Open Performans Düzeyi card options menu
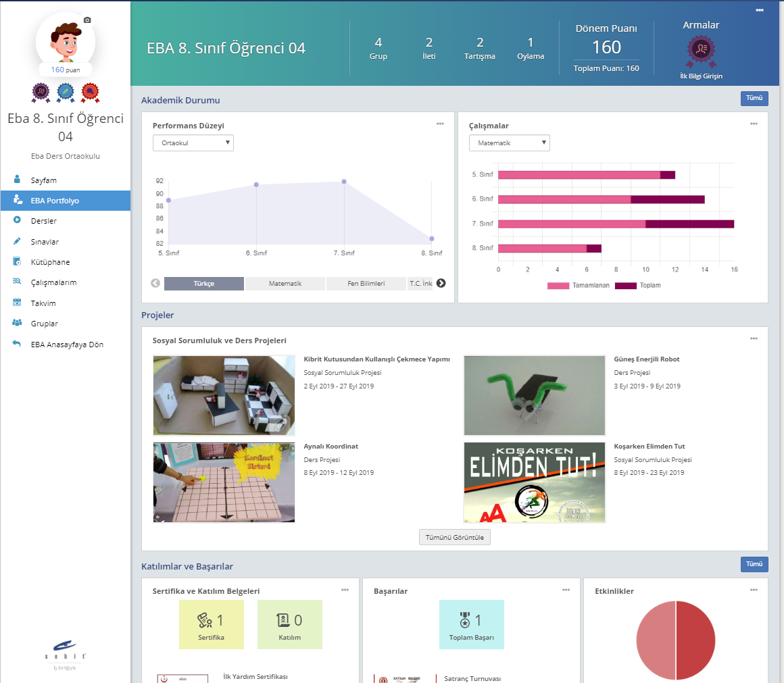This screenshot has width=784, height=683. pyautogui.click(x=440, y=124)
